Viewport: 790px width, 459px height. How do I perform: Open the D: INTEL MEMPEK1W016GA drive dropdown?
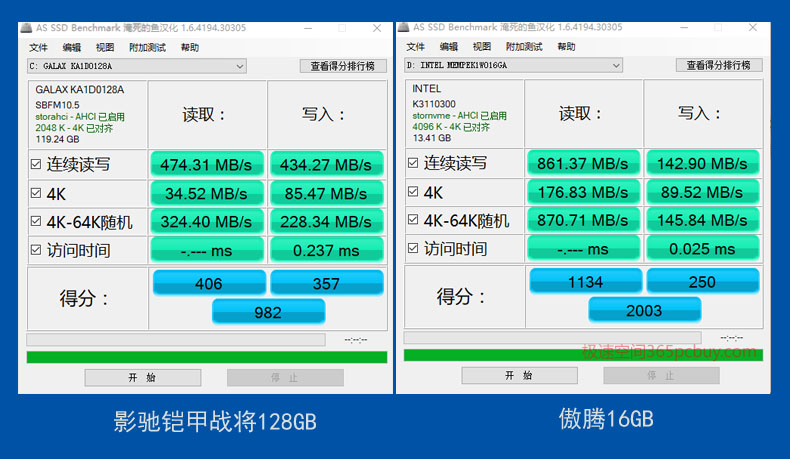[x=513, y=65]
